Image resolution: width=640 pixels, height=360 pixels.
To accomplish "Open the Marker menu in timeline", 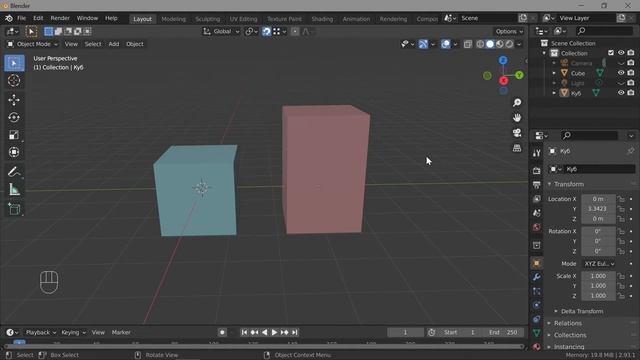I will [121, 333].
